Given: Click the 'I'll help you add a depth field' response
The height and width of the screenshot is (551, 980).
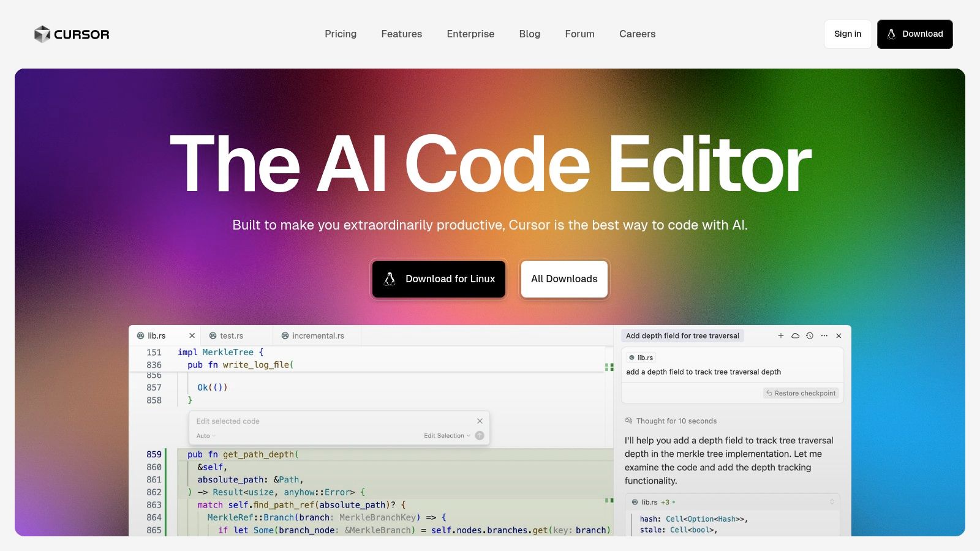Looking at the screenshot, I should [729, 460].
